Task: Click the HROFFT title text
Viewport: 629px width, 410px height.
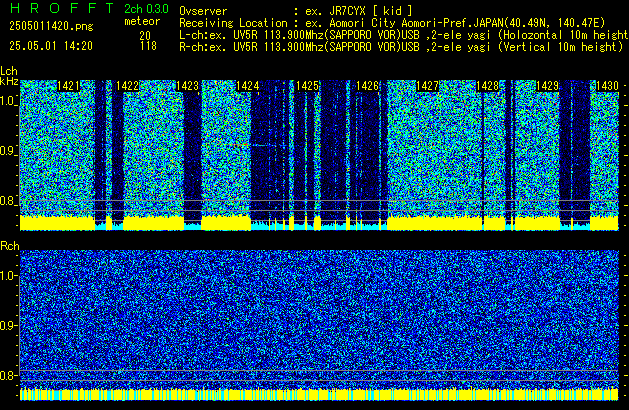Action: click(x=62, y=8)
